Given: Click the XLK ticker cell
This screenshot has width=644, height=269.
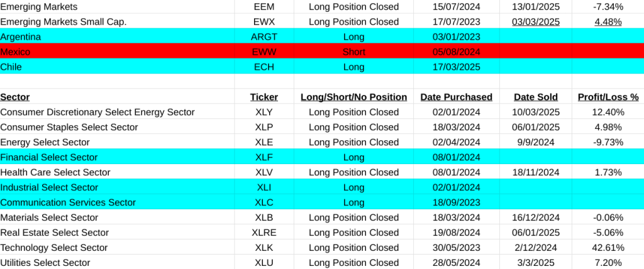Looking at the screenshot, I should pyautogui.click(x=264, y=248).
